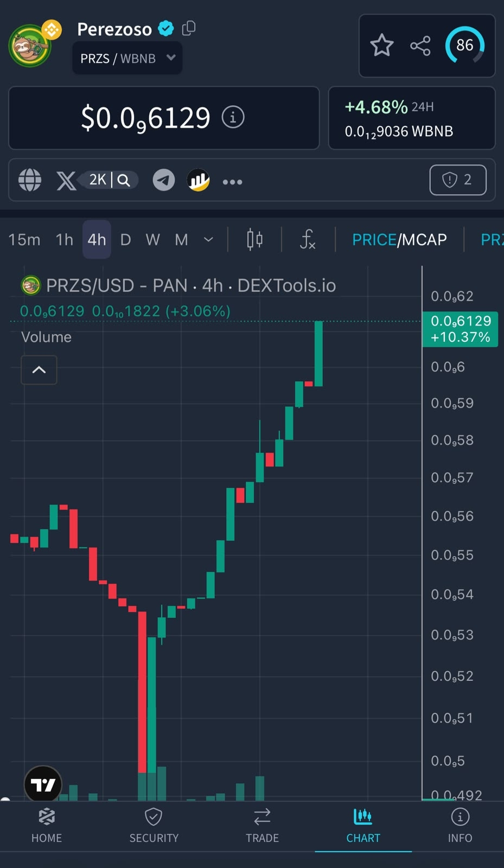Tap the current price label 0.0₉6129 on axis
Image resolution: width=504 pixels, height=868 pixels.
coord(461,329)
